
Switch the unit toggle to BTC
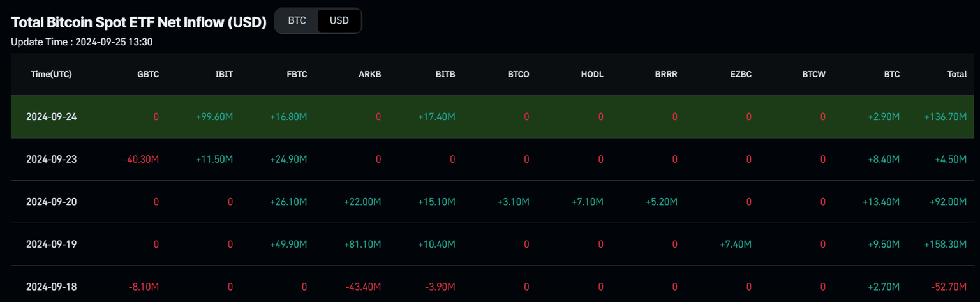[x=297, y=20]
